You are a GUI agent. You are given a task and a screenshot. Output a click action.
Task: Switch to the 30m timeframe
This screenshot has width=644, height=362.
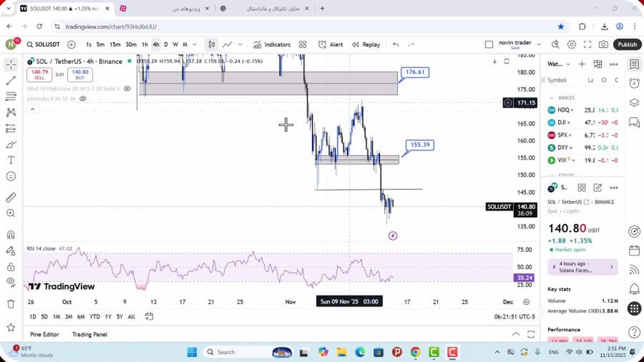point(131,45)
